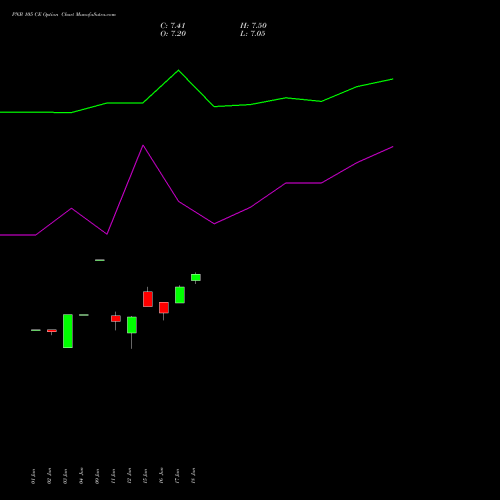The image size is (500, 500).
Task: Select the high value 'H: 7.50'
Action: coord(253,26)
